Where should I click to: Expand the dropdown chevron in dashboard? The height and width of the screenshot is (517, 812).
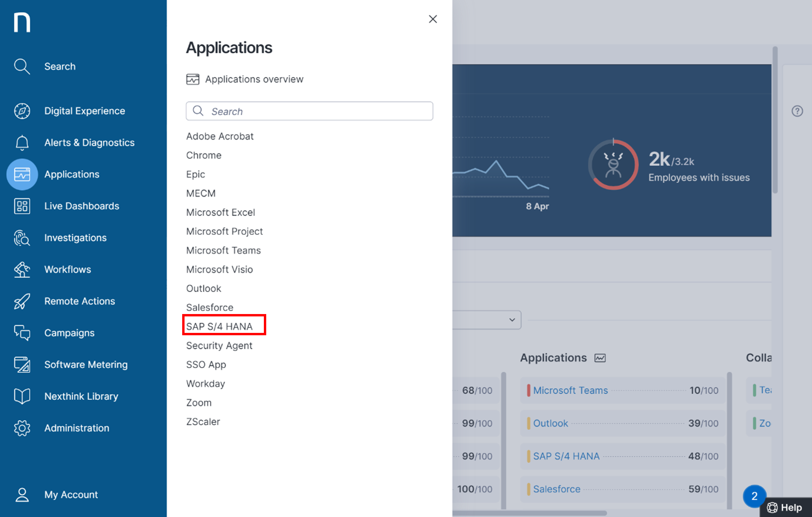[x=512, y=320]
